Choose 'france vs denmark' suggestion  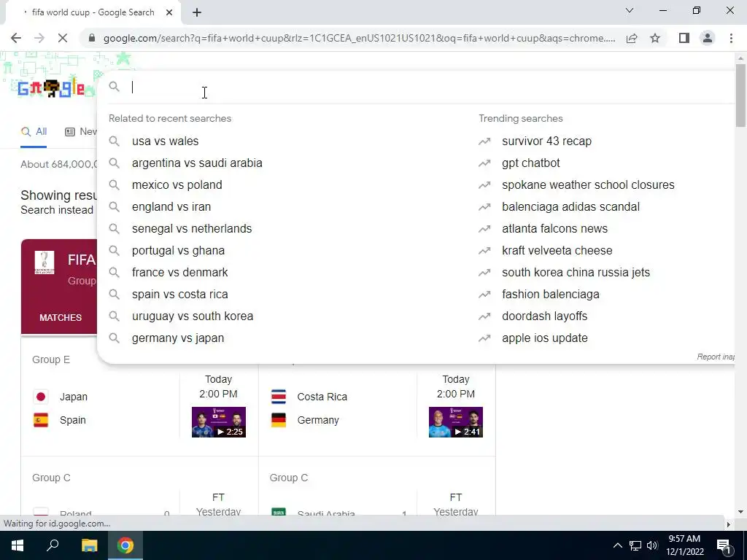click(180, 273)
